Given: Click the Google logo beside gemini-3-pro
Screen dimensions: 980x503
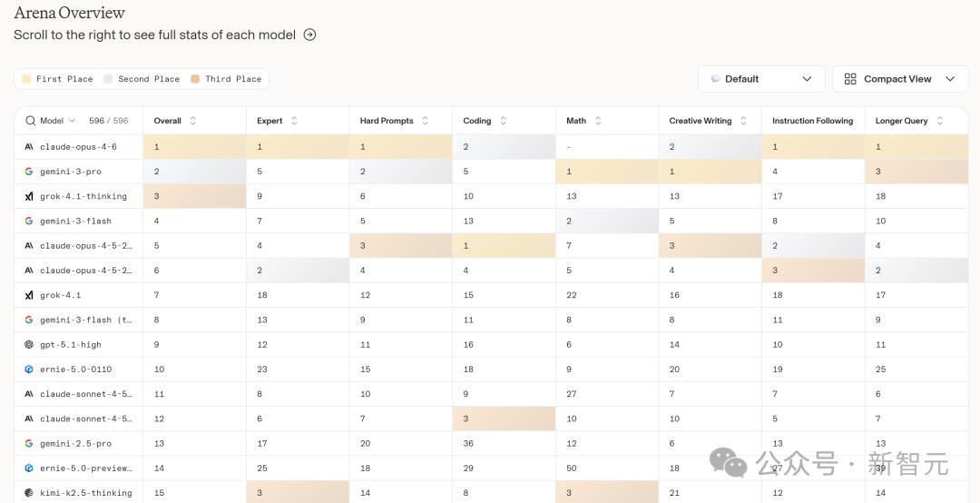Looking at the screenshot, I should (29, 172).
